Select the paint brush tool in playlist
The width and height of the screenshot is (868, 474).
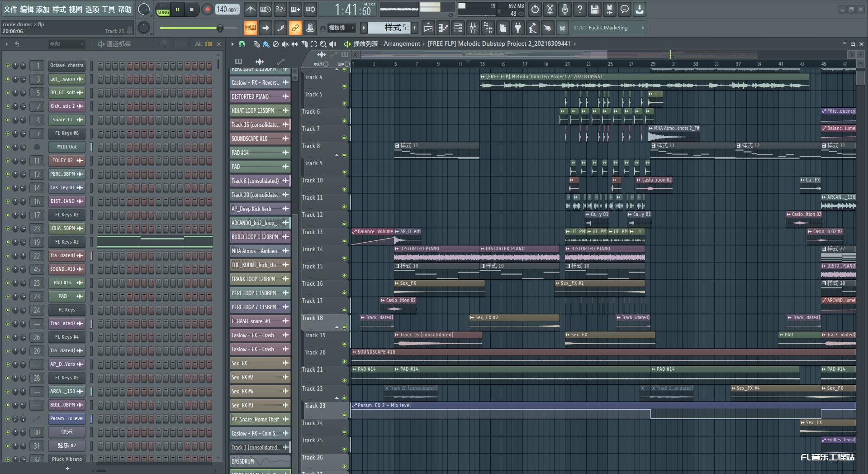click(266, 44)
